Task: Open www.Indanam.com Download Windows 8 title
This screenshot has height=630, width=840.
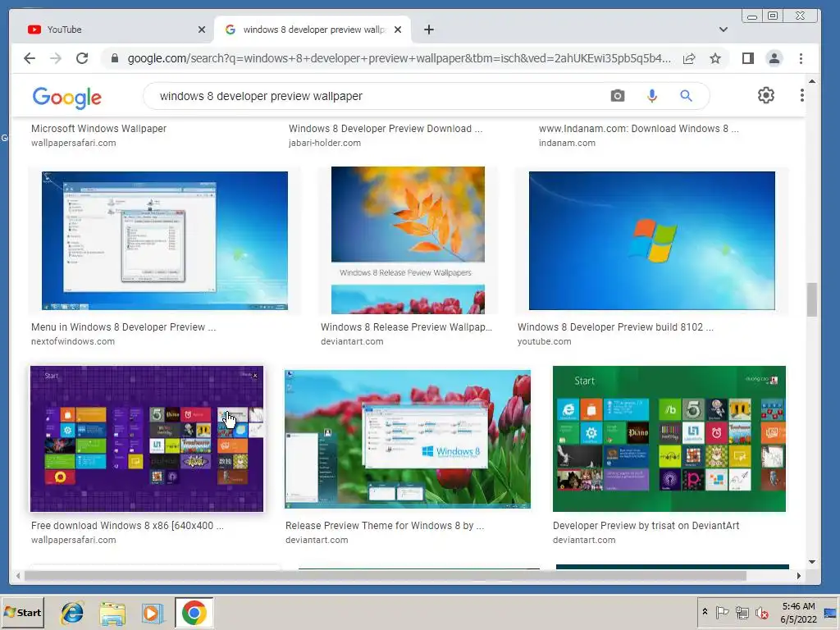Action: point(638,129)
